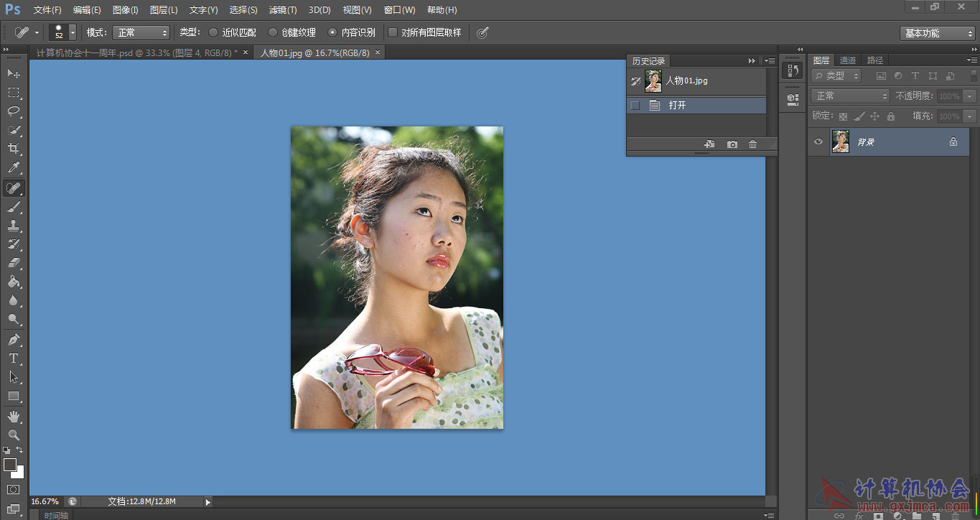Click the foreground color swatch
Viewport: 980px width, 520px height.
coord(10,465)
